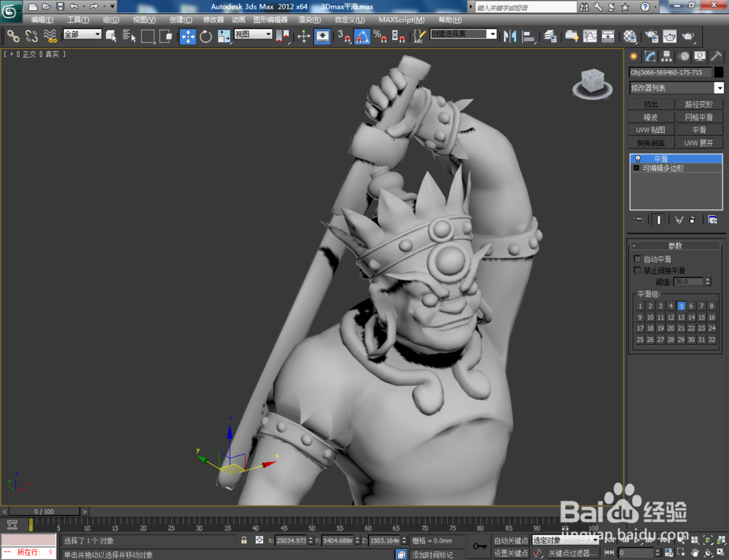Open the 选定对象 key filter dropdown
This screenshot has height=560, width=729.
[x=566, y=540]
